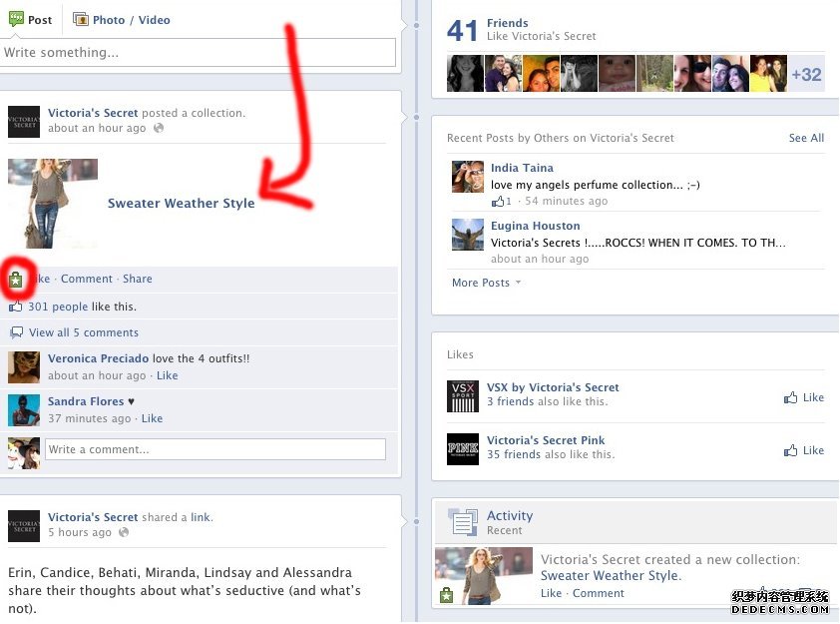This screenshot has height=624, width=840.
Task: Click the Photo / Video picture icon
Action: 81,20
